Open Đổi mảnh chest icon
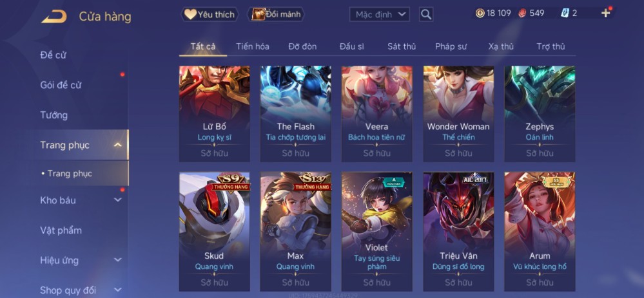Image resolution: width=644 pixels, height=298 pixels. [259, 14]
